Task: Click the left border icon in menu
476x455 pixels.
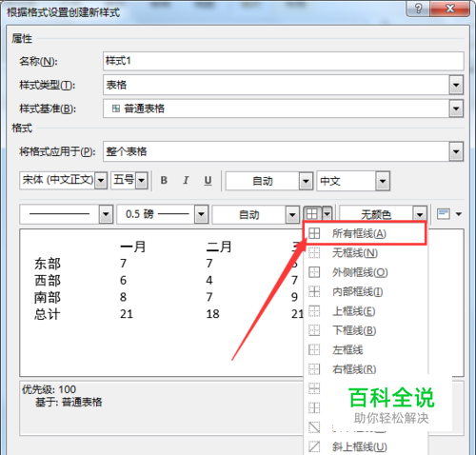Action: (x=314, y=350)
